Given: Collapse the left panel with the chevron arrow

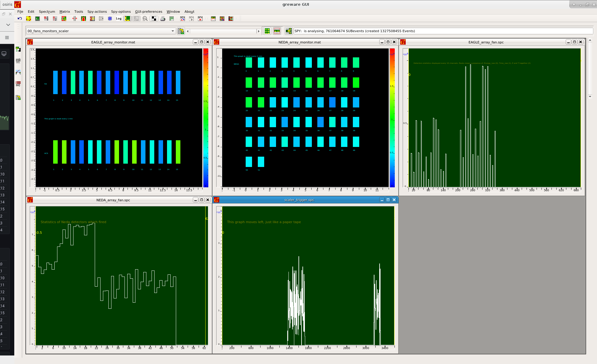Looking at the screenshot, I should 8,25.
